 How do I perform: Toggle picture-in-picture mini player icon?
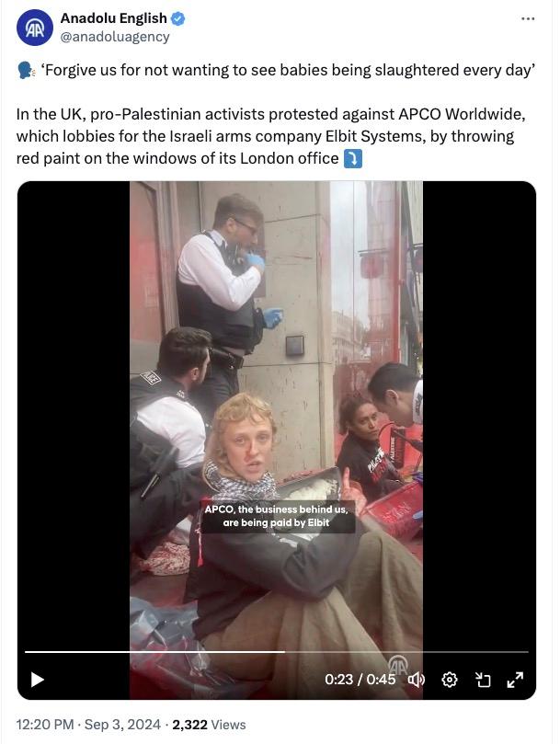(483, 680)
